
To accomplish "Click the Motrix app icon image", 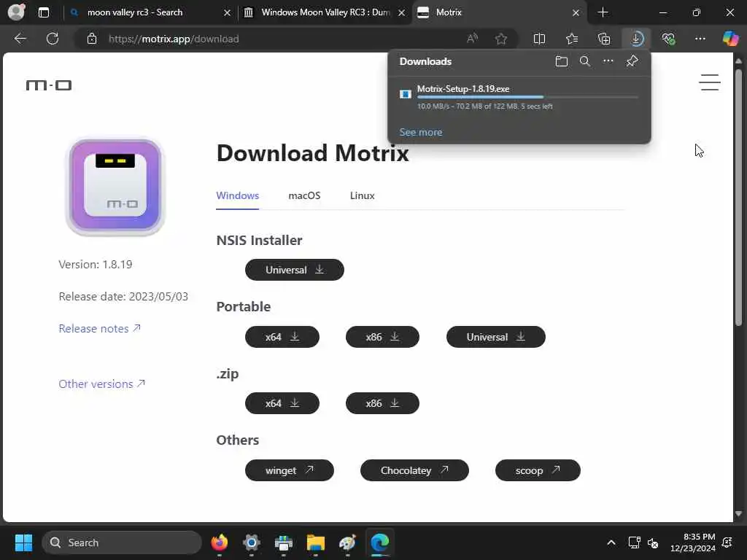I will click(x=115, y=186).
